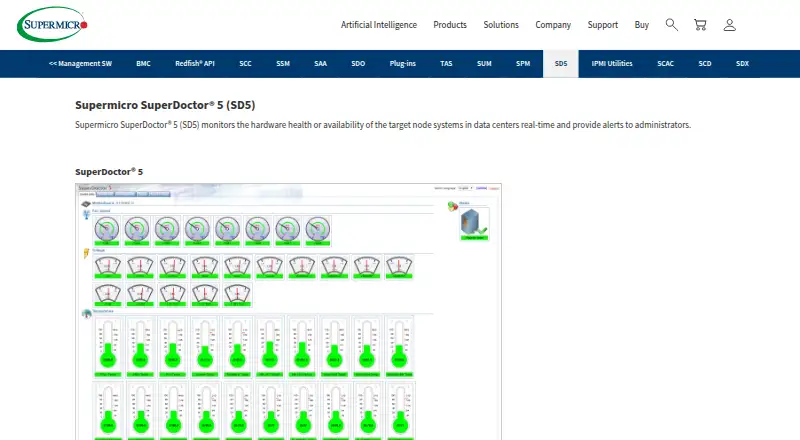Switch to the SCC tab
Viewport: 800px width, 440px height.
245,64
